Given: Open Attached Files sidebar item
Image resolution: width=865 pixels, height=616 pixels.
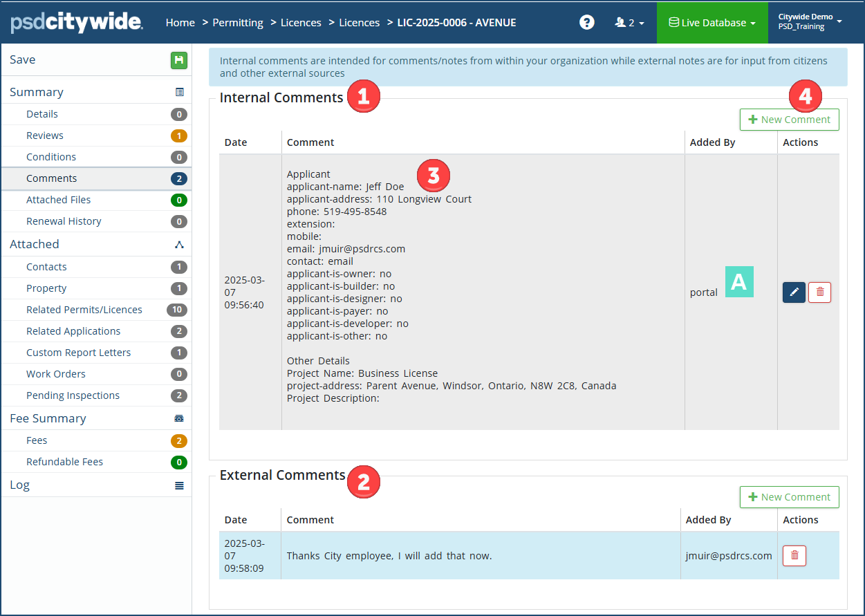Looking at the screenshot, I should click(x=96, y=200).
